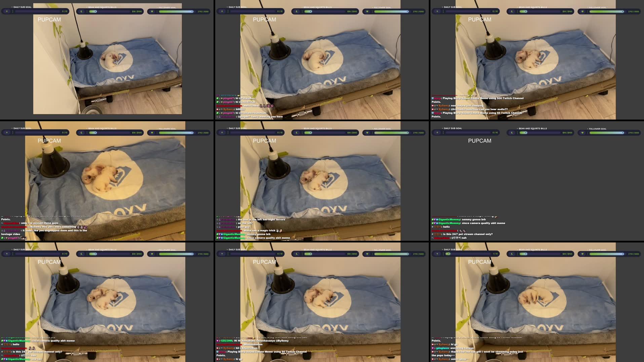644x362 pixels.
Task: Click the heart icon on the Follower Goal bar
Action: 152,11
